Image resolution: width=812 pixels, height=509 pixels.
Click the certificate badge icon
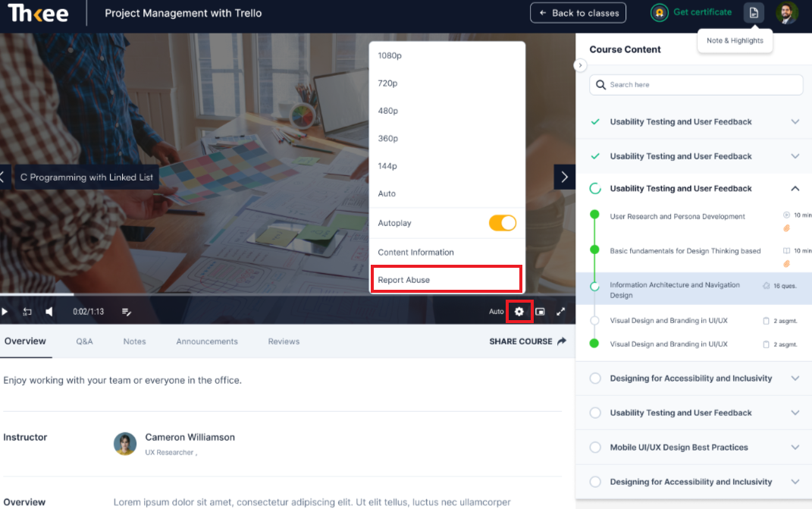(x=660, y=12)
